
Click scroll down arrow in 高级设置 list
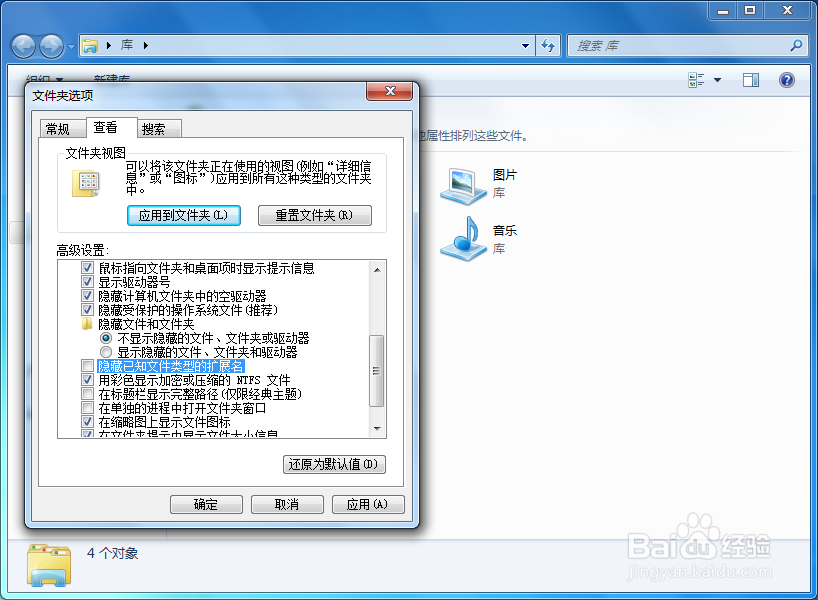tap(377, 429)
